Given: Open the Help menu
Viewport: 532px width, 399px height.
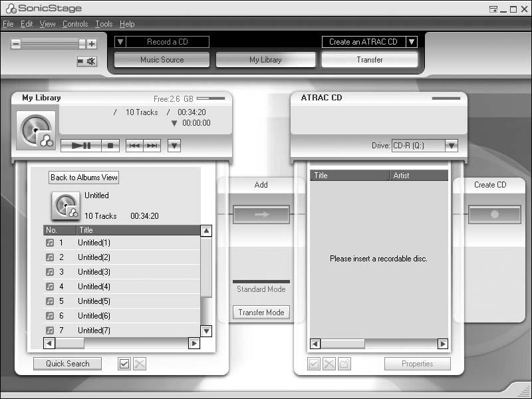Looking at the screenshot, I should 127,24.
